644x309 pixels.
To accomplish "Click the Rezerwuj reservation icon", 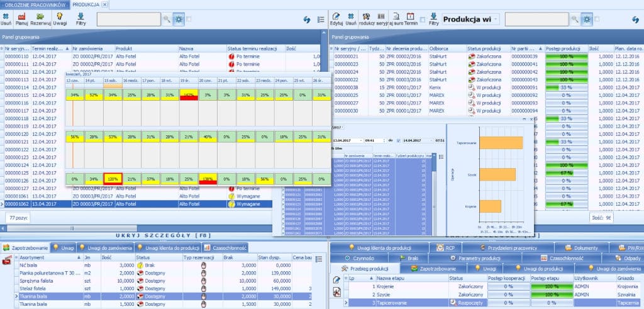I will point(40,16).
